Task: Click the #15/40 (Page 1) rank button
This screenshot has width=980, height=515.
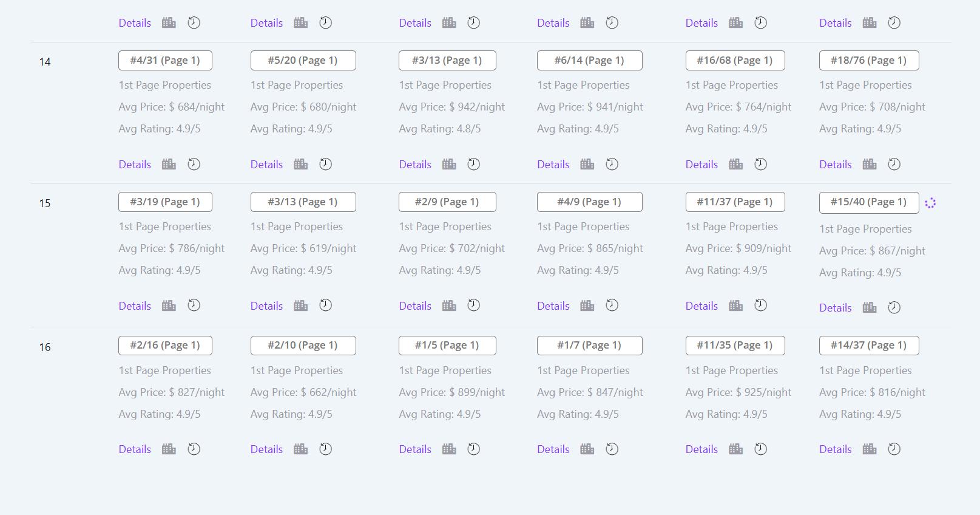Action: coord(869,203)
